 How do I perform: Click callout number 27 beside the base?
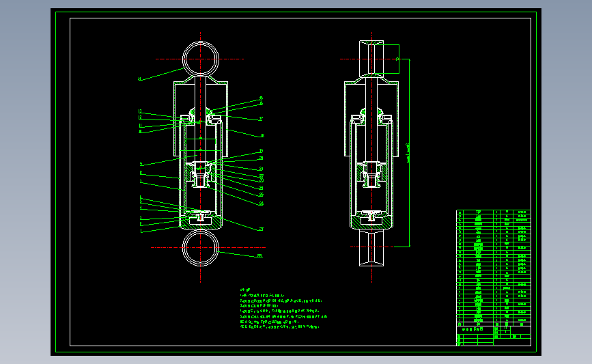click(261, 229)
